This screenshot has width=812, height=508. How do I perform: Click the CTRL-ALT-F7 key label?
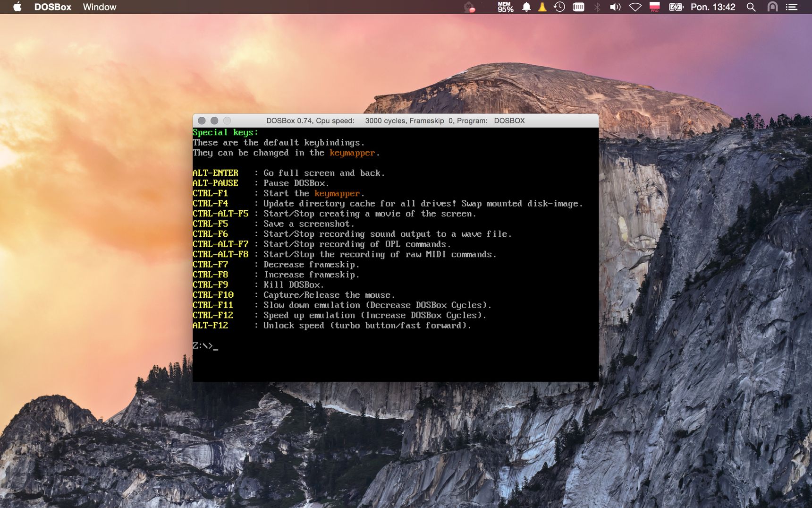220,244
